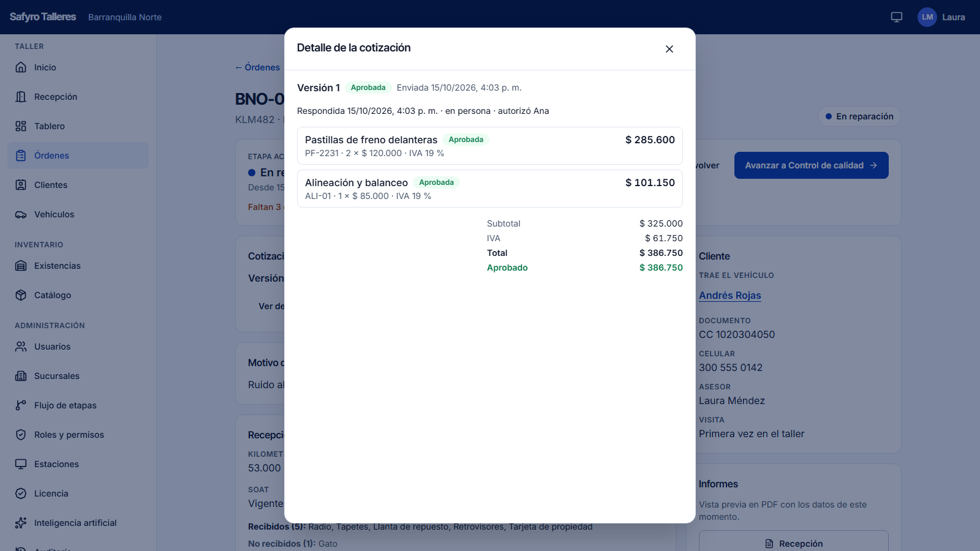Click the Inicio home icon in sidebar
The image size is (980, 551).
tap(21, 67)
